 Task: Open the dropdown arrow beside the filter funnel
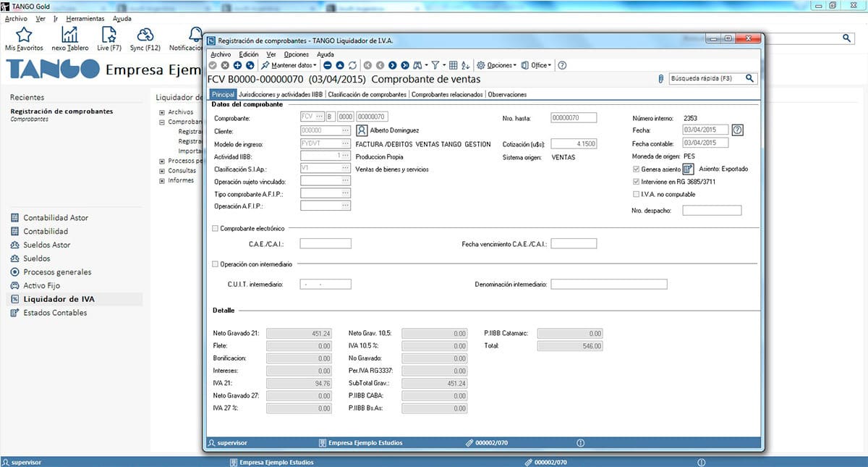(x=444, y=65)
